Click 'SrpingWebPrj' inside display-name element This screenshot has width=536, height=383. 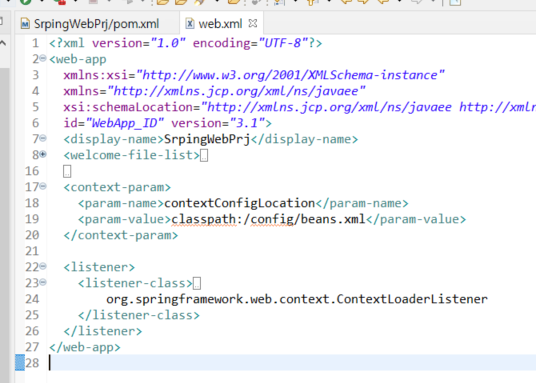pos(207,139)
